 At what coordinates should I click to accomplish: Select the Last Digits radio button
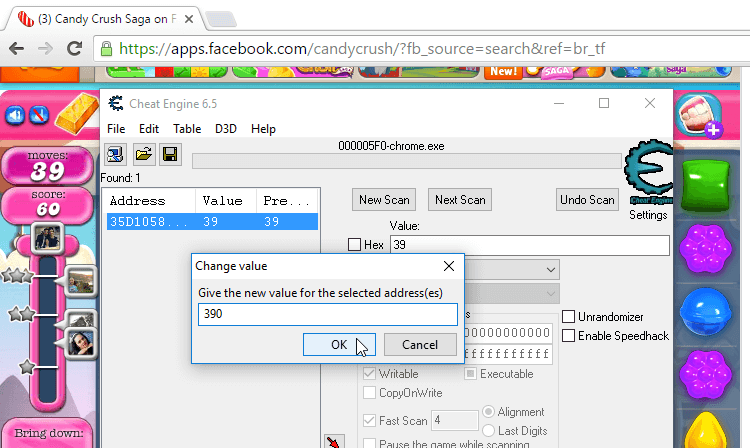pyautogui.click(x=488, y=430)
